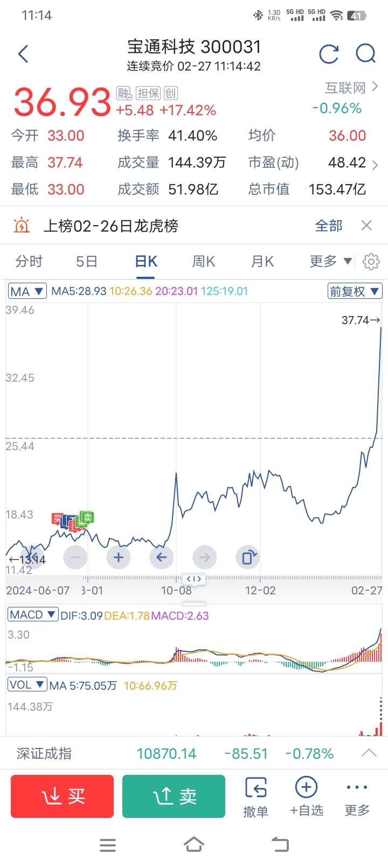Dismiss the 龙虎榜 notification banner

tap(366, 226)
